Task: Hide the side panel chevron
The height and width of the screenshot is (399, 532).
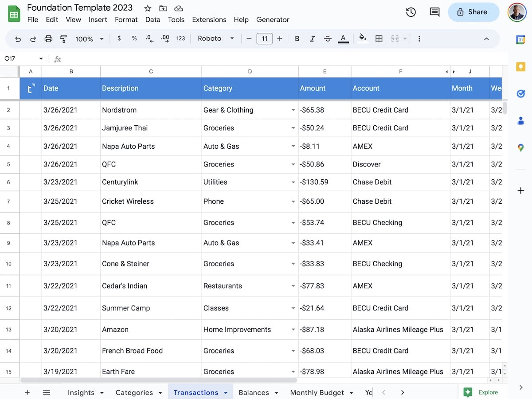Action: 521,387
